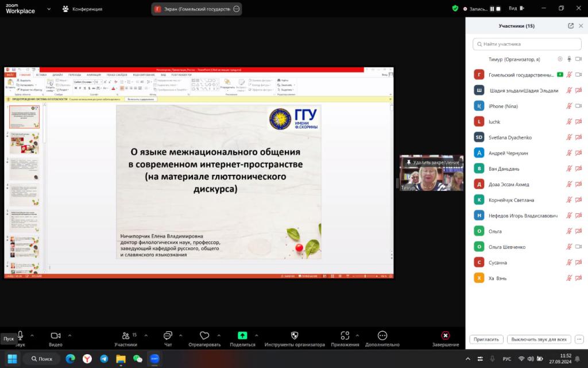This screenshot has height=368, width=588.
Task: Open host tools shield icon
Action: 295,336
